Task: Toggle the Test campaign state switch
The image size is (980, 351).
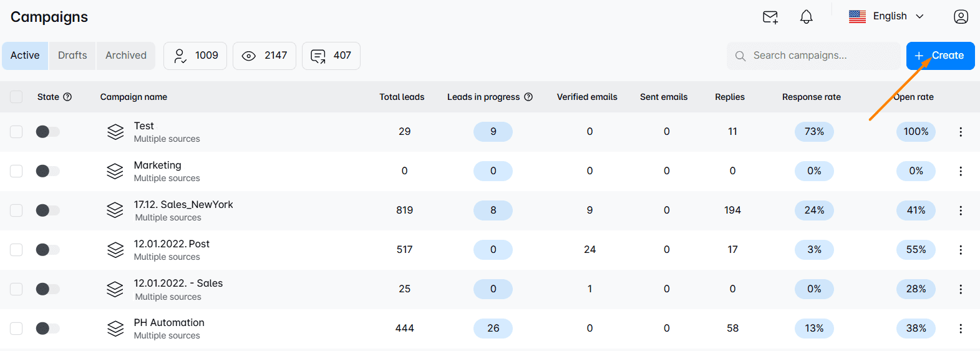Action: pos(47,132)
